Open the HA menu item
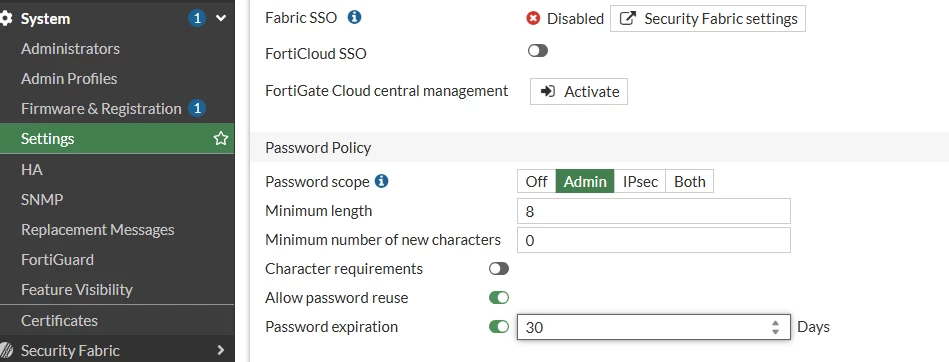 pyautogui.click(x=31, y=169)
